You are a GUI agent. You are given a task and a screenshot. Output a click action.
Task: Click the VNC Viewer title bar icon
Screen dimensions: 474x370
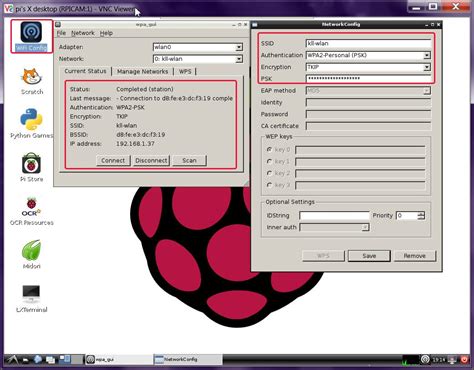tap(9, 8)
